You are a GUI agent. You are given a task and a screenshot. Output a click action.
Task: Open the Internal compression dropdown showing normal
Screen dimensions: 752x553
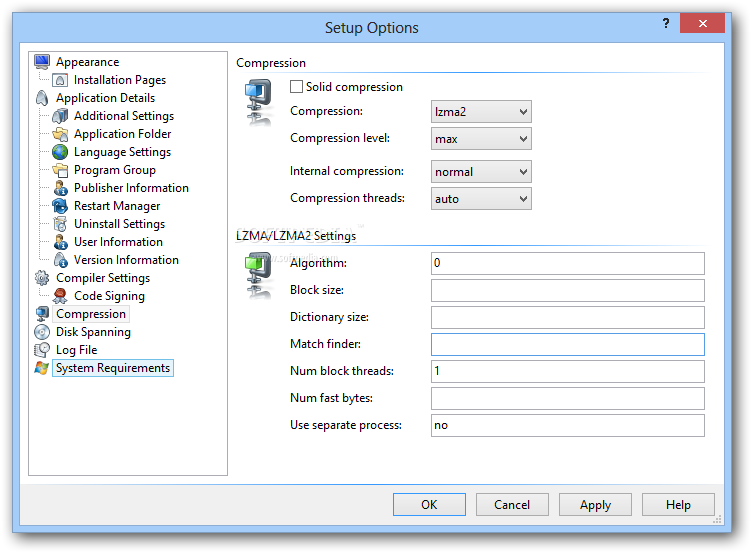point(481,172)
